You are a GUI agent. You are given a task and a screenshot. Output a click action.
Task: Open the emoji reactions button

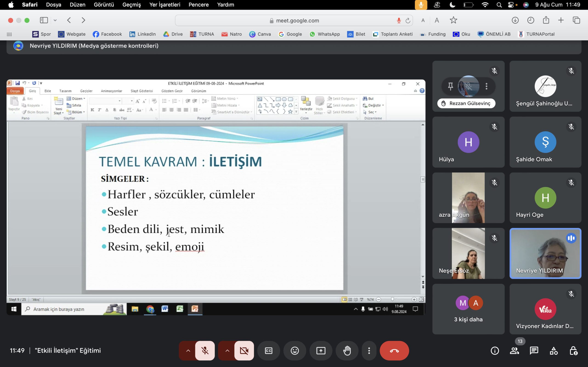(x=295, y=350)
